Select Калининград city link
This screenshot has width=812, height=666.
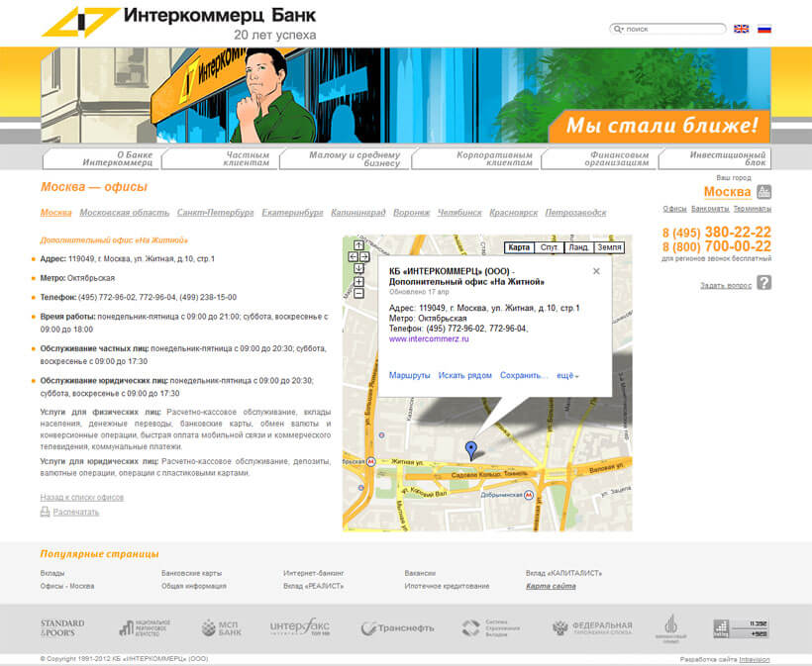358,213
